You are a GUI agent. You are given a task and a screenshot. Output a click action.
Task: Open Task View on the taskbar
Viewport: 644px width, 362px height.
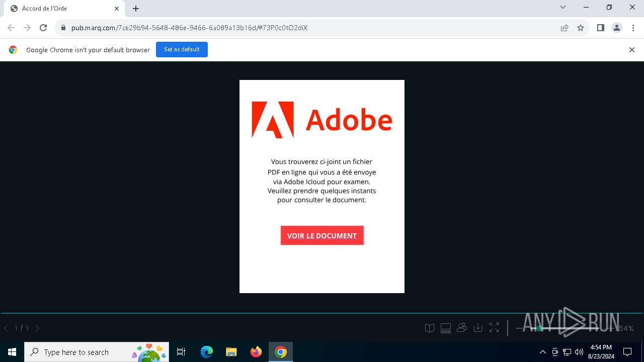click(x=182, y=352)
